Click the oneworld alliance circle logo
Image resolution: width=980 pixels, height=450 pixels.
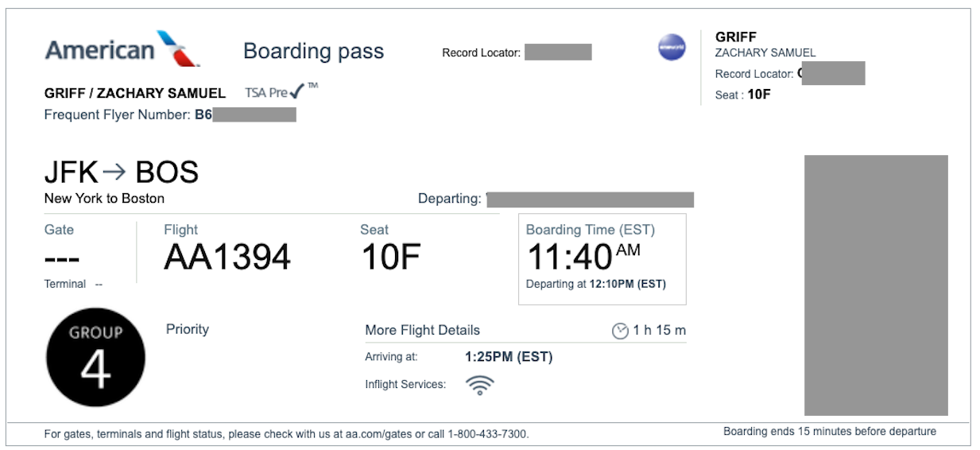point(672,47)
